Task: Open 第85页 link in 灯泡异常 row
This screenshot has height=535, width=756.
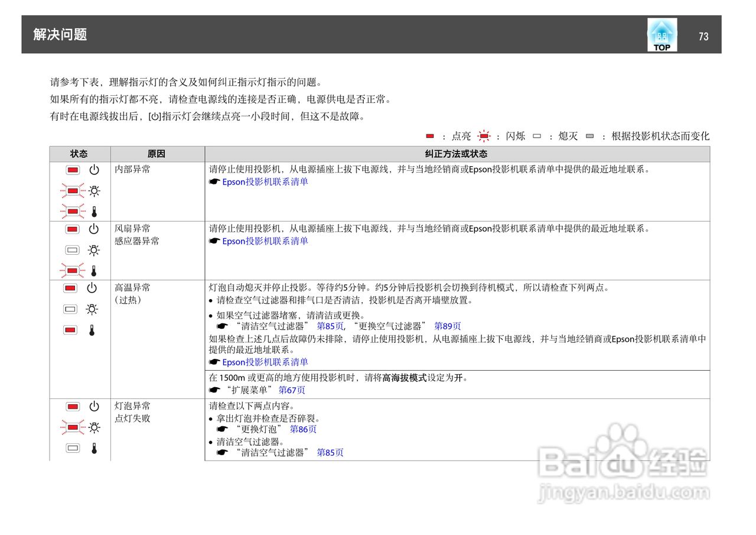Action: (330, 453)
